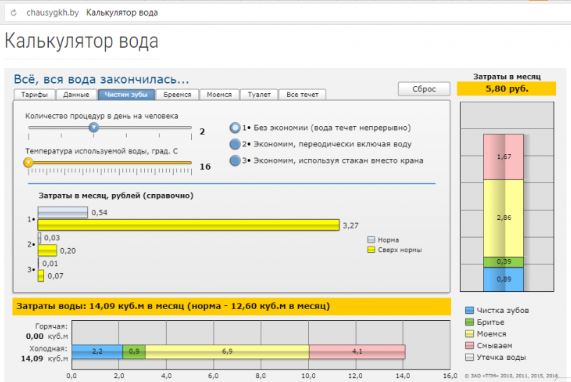Click the chausygkh.by address text
The height and width of the screenshot is (382, 571).
[52, 13]
